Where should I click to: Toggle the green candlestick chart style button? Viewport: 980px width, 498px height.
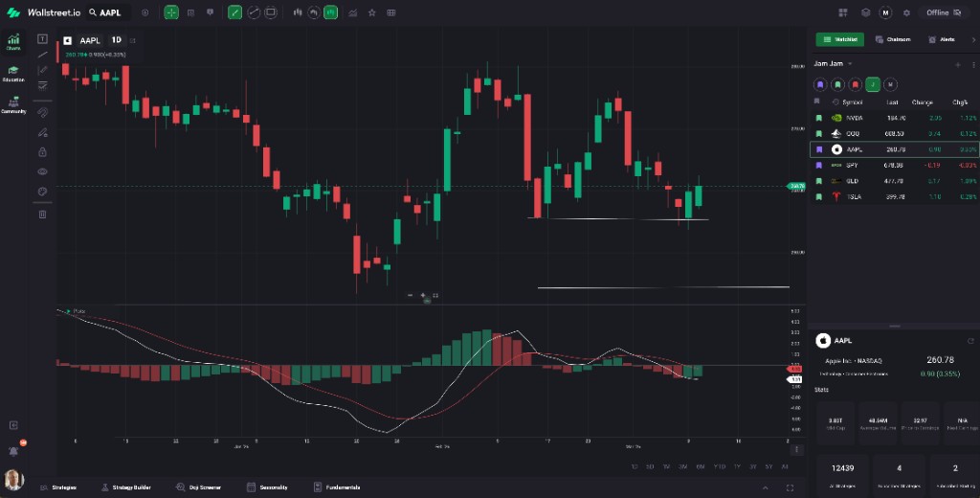(330, 12)
